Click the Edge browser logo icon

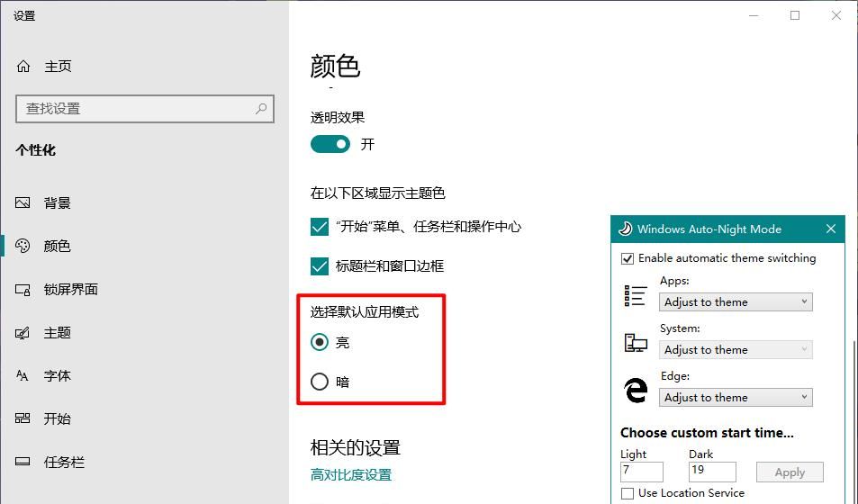pyautogui.click(x=636, y=391)
